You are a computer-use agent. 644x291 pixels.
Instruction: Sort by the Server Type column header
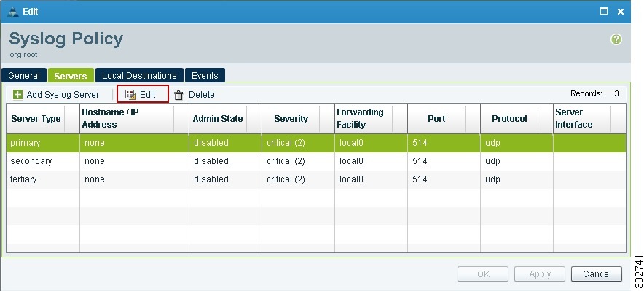pyautogui.click(x=43, y=119)
